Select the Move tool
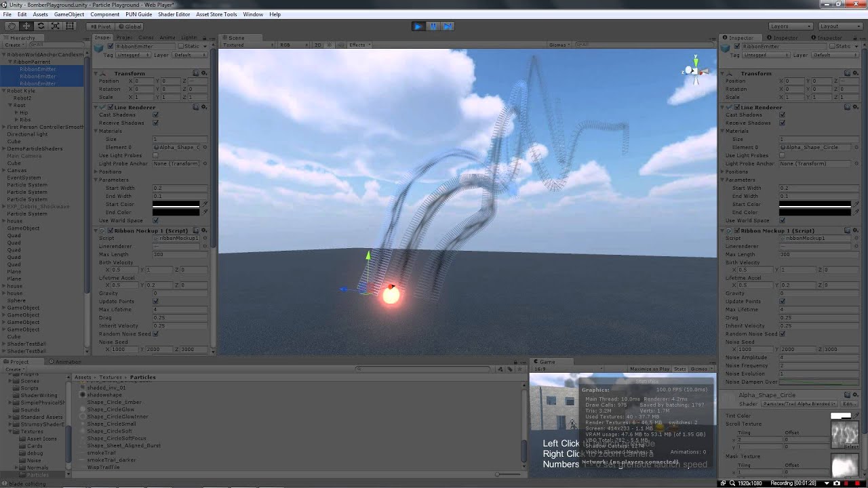Image resolution: width=868 pixels, height=488 pixels. coord(26,26)
